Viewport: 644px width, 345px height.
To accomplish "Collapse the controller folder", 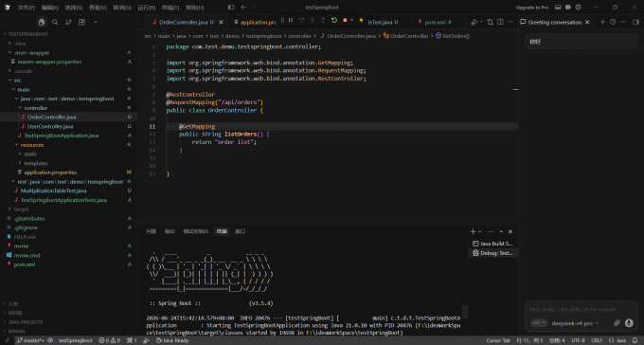I will point(68,108).
